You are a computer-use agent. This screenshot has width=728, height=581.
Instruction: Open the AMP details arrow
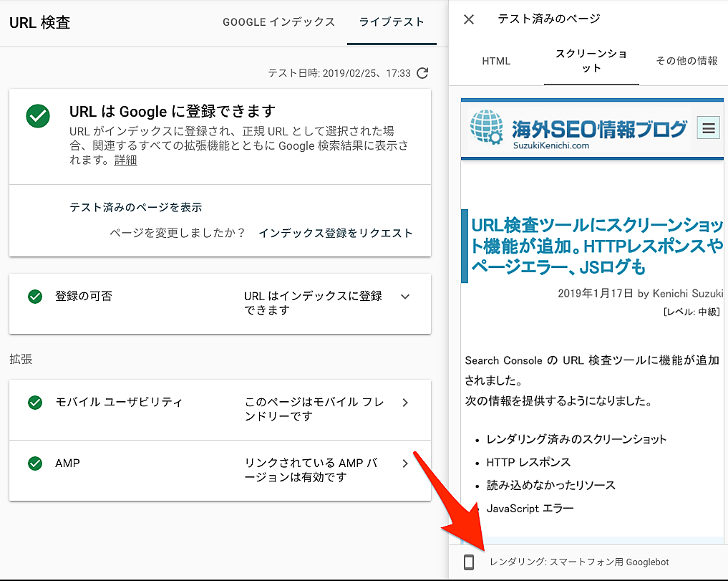(405, 464)
